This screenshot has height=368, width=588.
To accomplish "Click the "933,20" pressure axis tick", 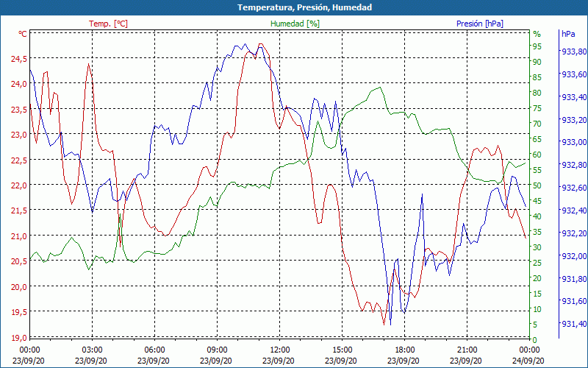I will coord(574,120).
